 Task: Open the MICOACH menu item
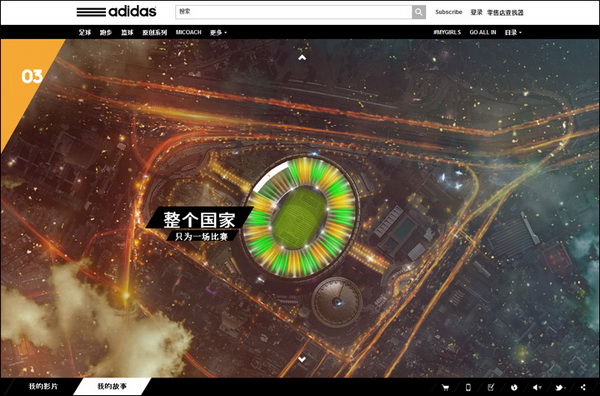188,33
